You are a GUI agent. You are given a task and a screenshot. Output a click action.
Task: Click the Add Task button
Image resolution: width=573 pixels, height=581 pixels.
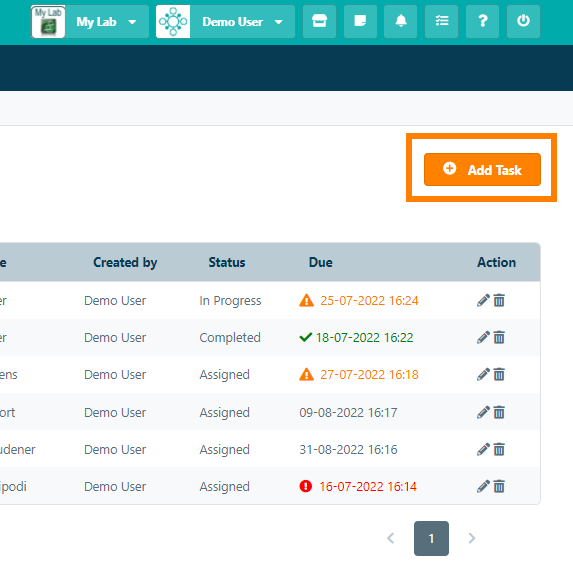click(x=482, y=169)
